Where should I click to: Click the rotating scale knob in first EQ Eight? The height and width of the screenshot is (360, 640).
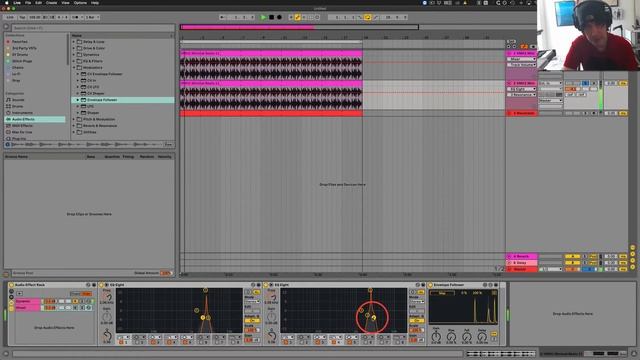[x=107, y=336]
